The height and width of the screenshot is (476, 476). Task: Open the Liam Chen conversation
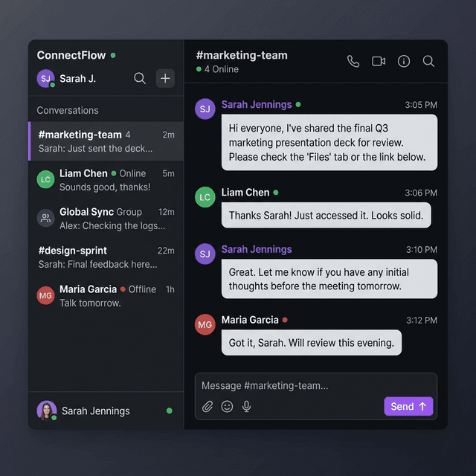tap(106, 180)
